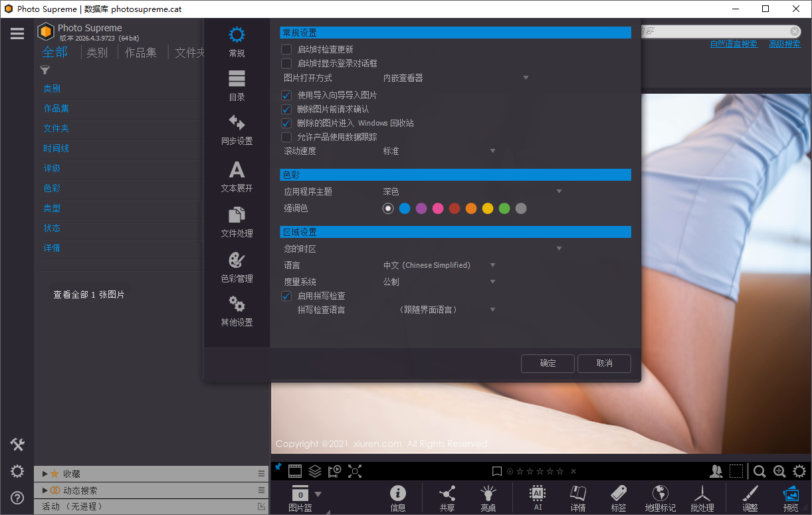
Task: Open the 文本展开 settings section
Action: click(x=237, y=177)
